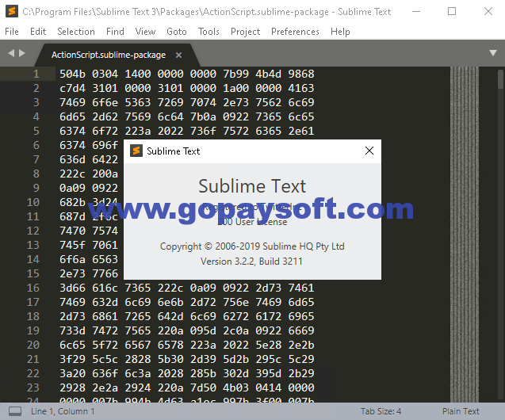Click hex value 504b on line 1
The width and height of the screenshot is (505, 420).
72,74
